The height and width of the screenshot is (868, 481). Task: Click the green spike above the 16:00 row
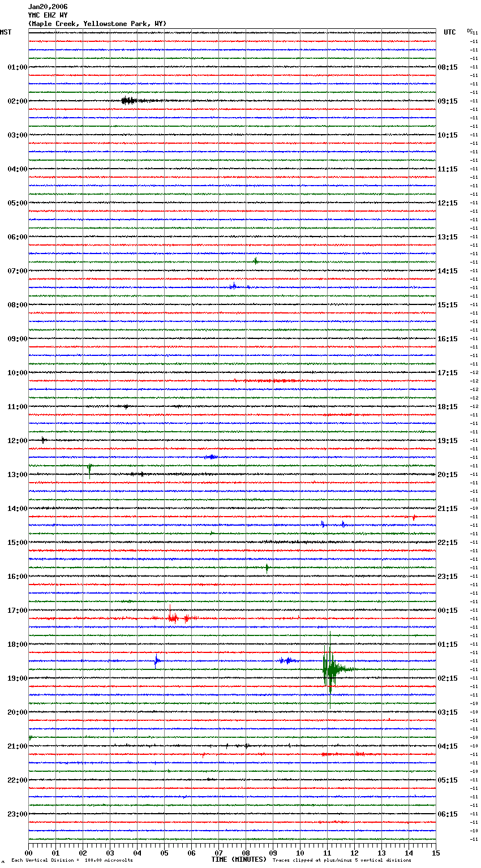tap(267, 568)
